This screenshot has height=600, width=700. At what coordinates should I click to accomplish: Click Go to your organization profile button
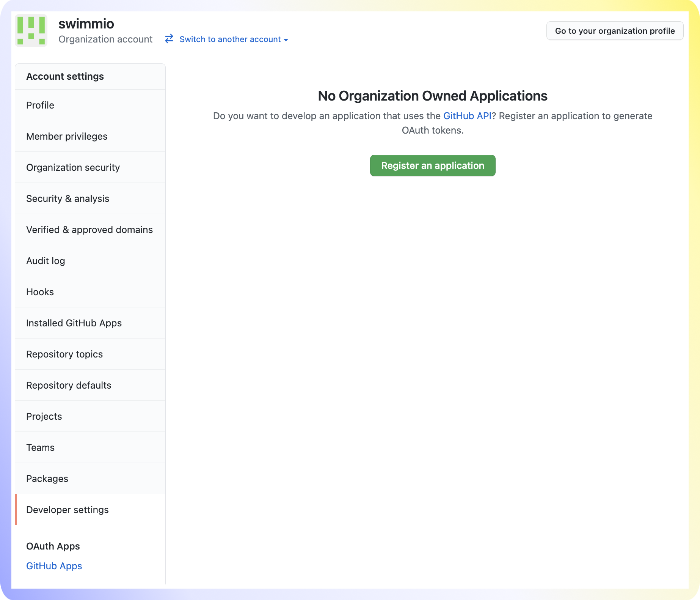(615, 31)
